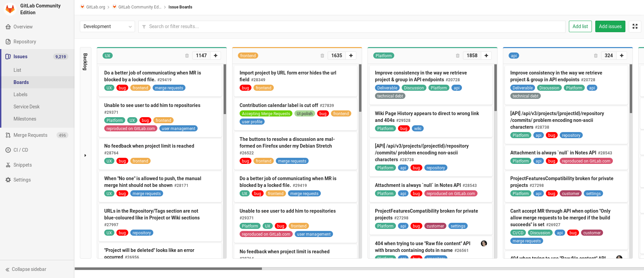644x278 pixels.
Task: Toggle fullscreen board view icon
Action: (x=635, y=26)
